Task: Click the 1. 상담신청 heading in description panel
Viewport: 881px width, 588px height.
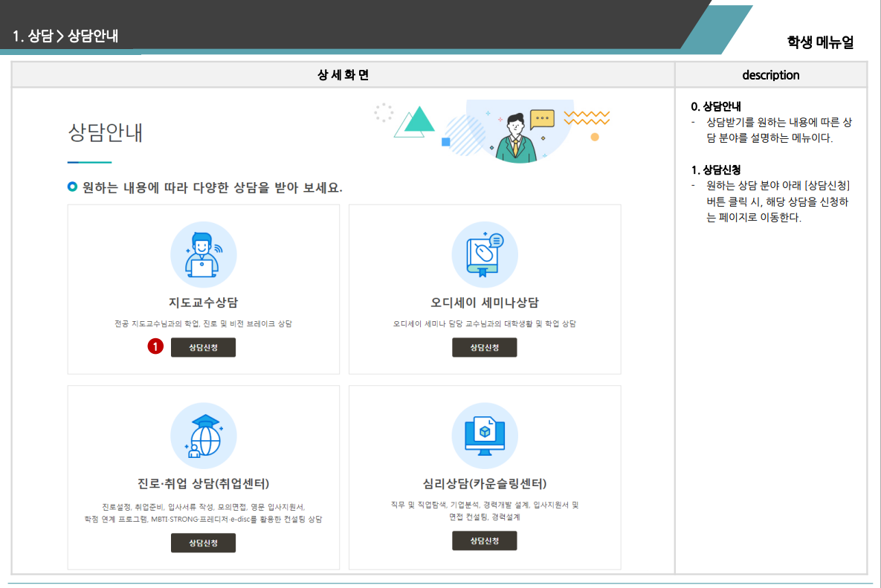Action: 716,169
